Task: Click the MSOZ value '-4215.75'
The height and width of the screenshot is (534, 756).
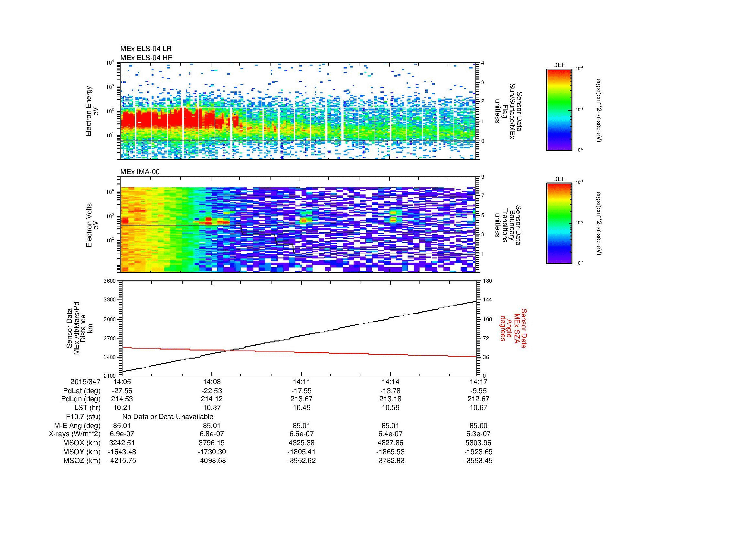Action: click(122, 461)
